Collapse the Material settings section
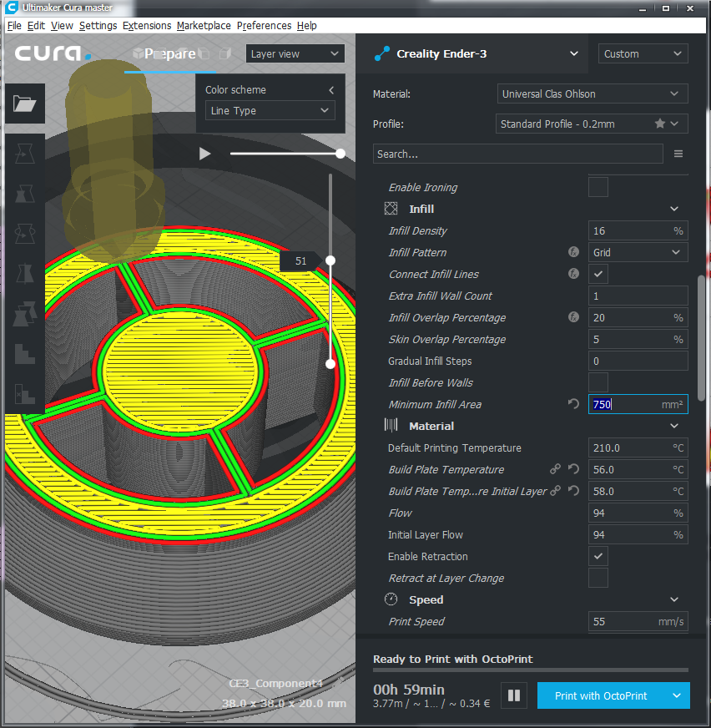Viewport: 711px width, 728px height. 674,426
